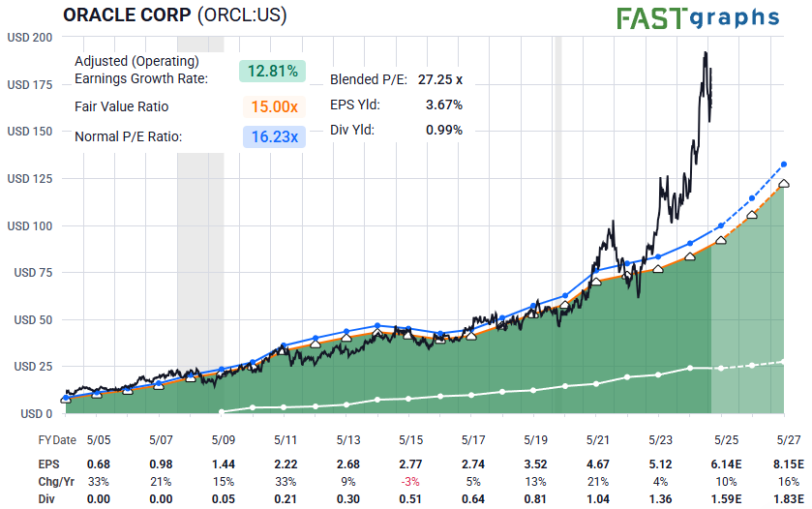
Task: Click the white triangle marker at 5/27
Action: click(784, 184)
